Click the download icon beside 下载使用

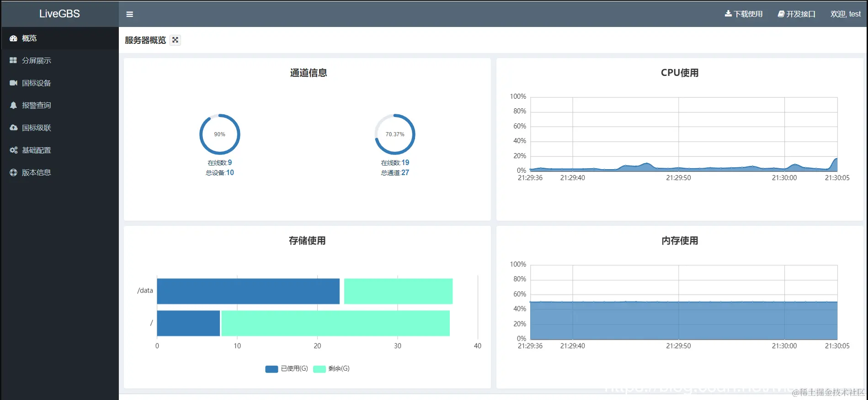pyautogui.click(x=728, y=14)
